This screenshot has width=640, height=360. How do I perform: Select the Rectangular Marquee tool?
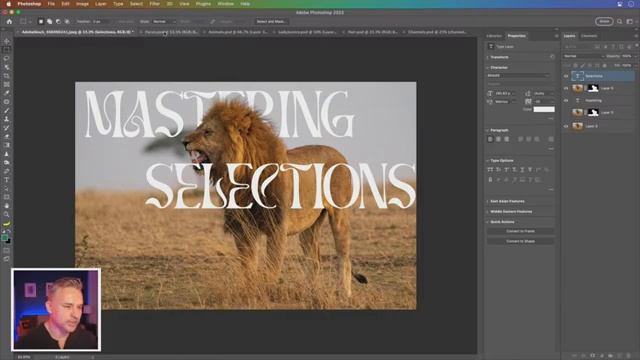tap(7, 50)
